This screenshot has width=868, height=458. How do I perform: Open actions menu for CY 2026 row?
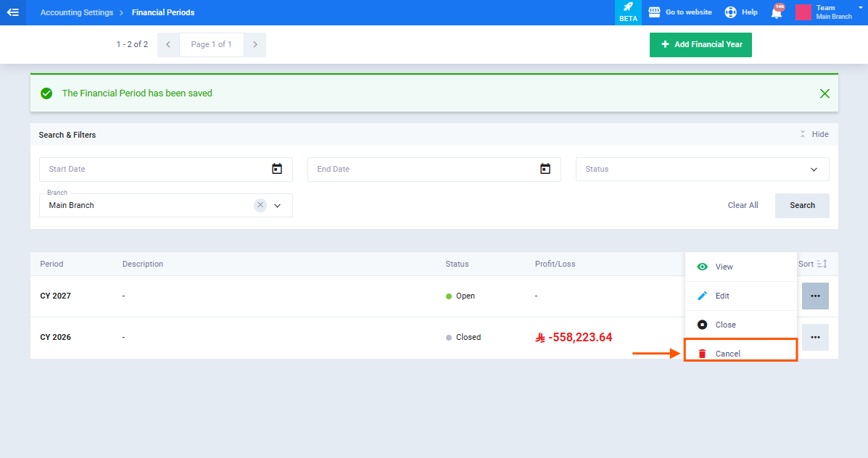point(815,338)
